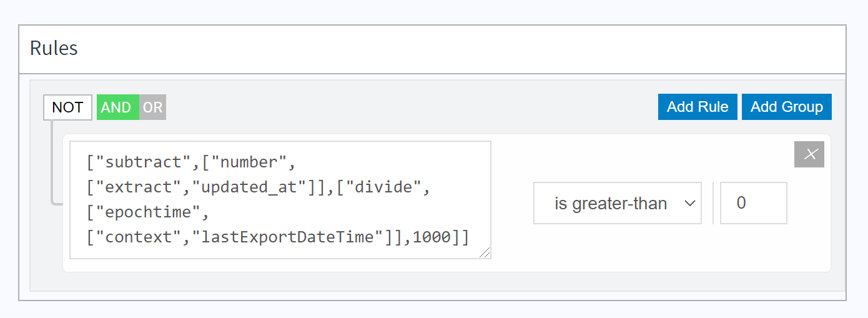
Task: Delete the rule using the X icon
Action: pos(809,154)
